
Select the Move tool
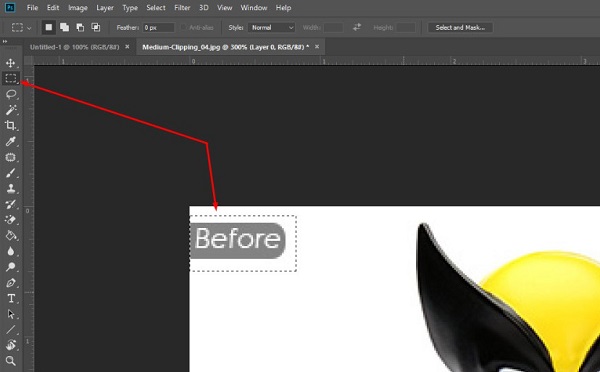10,63
